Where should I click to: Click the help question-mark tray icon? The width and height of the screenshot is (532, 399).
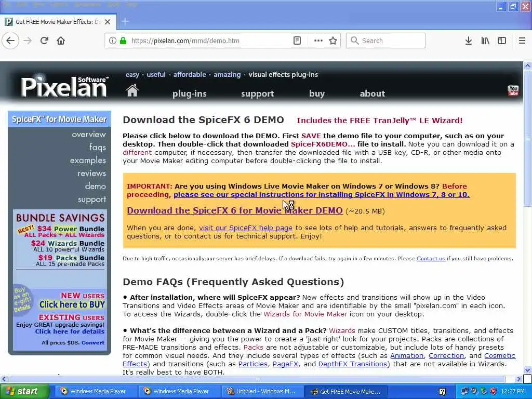[442, 392]
